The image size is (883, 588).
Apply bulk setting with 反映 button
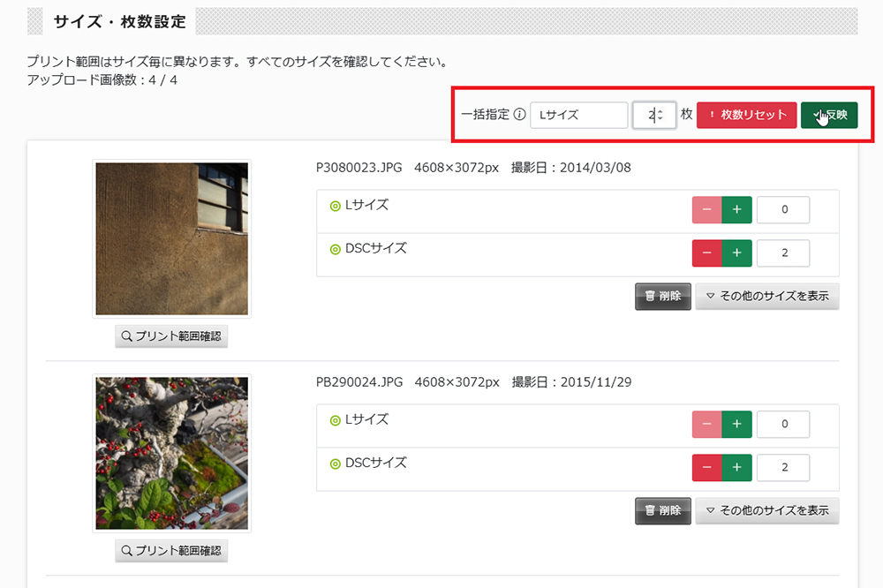pyautogui.click(x=829, y=115)
